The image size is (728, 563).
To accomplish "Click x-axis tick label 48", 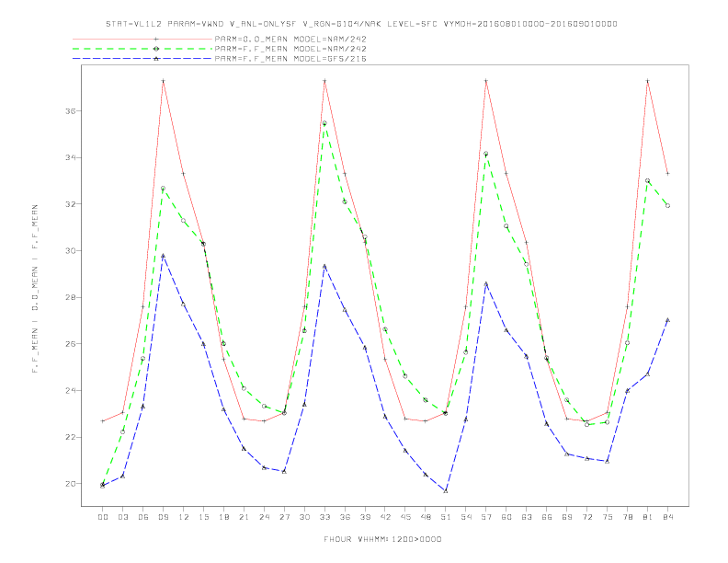I will [x=426, y=517].
